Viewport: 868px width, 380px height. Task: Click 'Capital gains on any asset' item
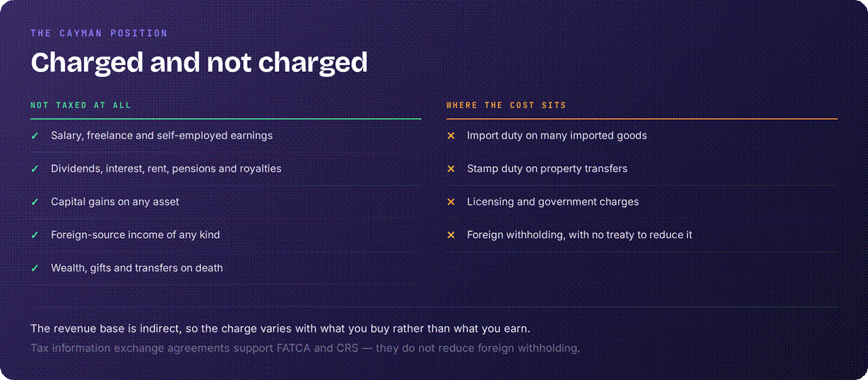[x=115, y=202]
